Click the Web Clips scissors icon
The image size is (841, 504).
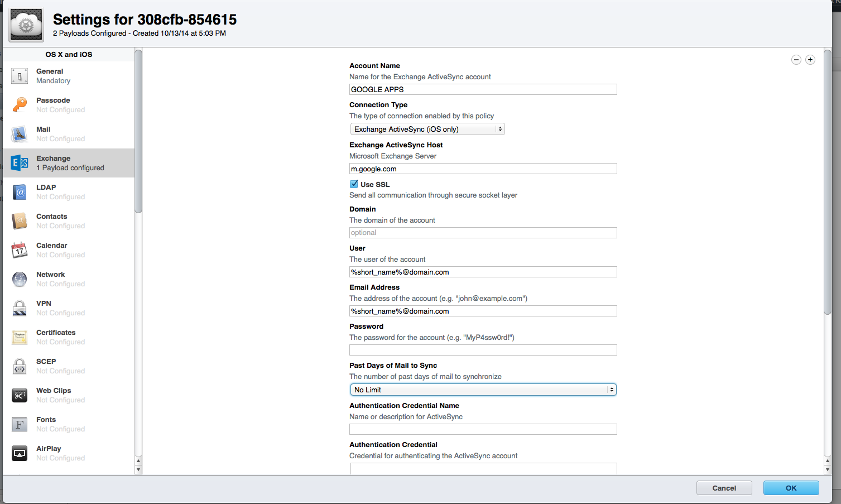tap(20, 395)
